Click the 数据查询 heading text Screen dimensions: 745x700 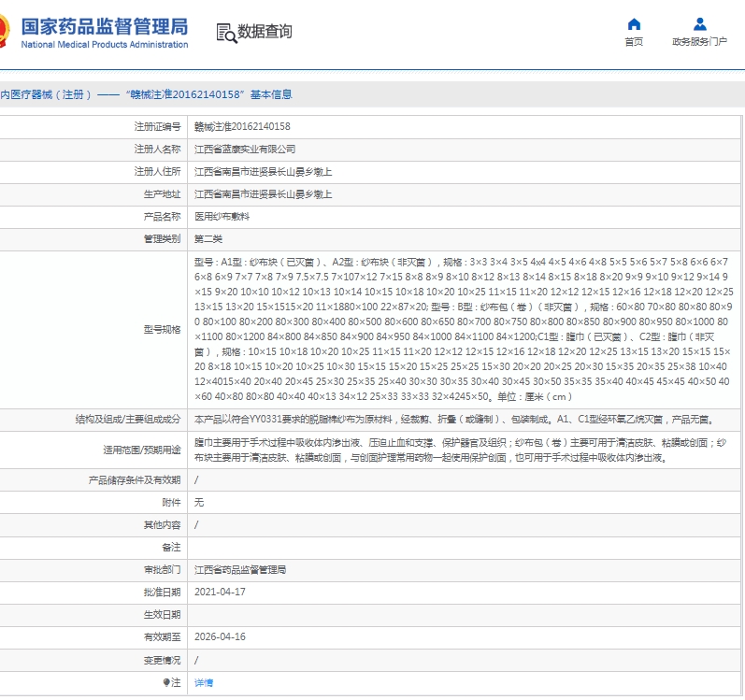(265, 32)
